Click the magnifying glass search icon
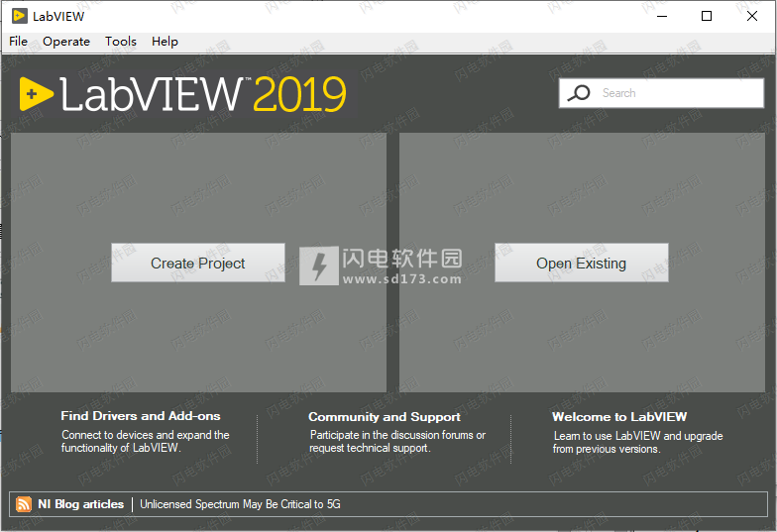This screenshot has height=532, width=777. (x=580, y=93)
